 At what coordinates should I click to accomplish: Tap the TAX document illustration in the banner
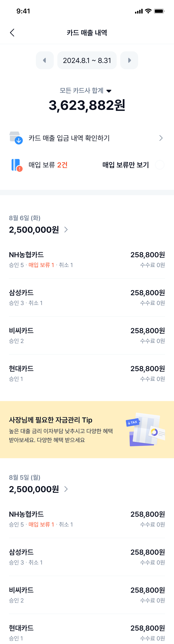(x=145, y=429)
